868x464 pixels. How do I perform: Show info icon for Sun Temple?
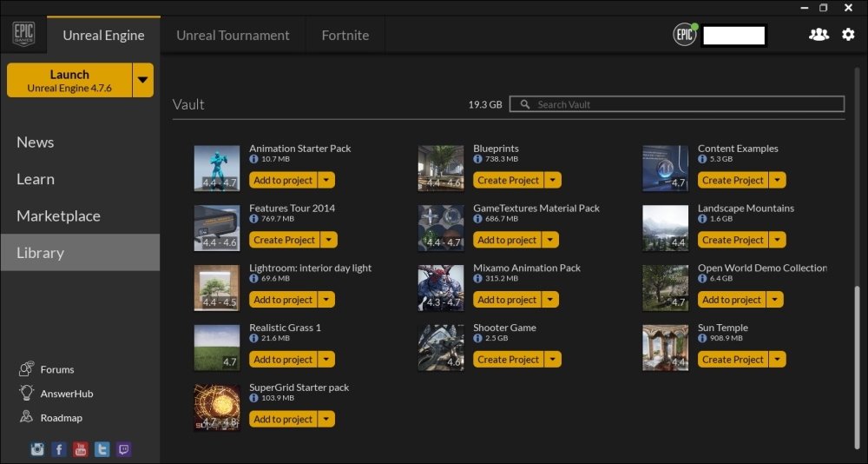tap(702, 338)
